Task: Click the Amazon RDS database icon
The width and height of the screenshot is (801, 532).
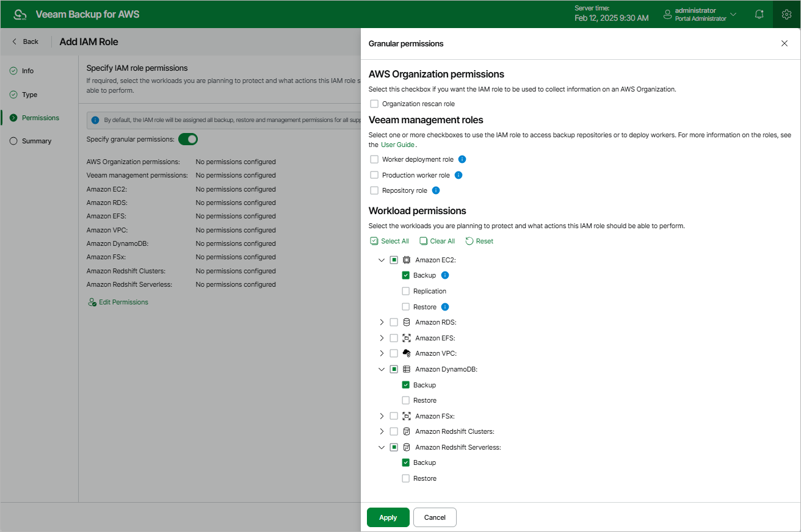Action: (407, 322)
